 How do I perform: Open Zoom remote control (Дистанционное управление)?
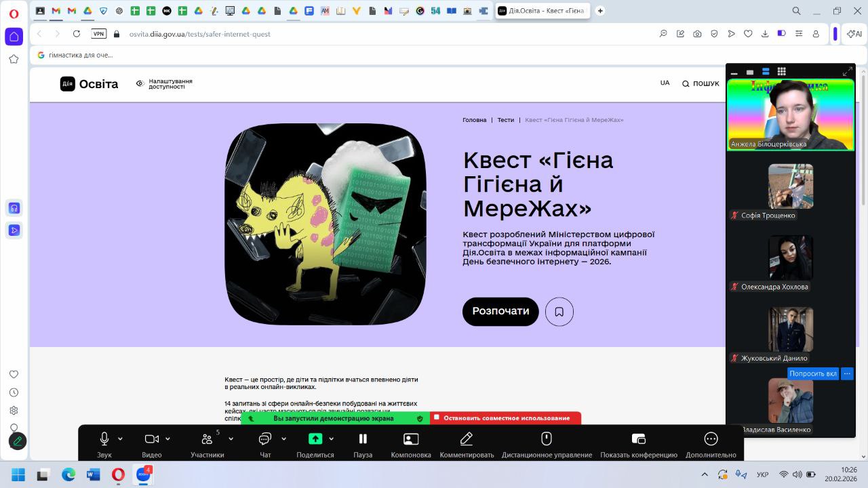tap(547, 439)
